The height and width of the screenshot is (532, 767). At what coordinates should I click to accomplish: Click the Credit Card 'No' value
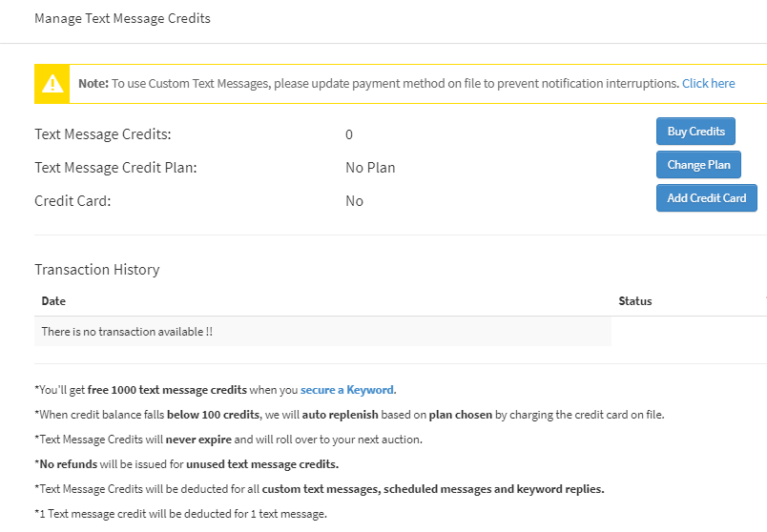[354, 201]
